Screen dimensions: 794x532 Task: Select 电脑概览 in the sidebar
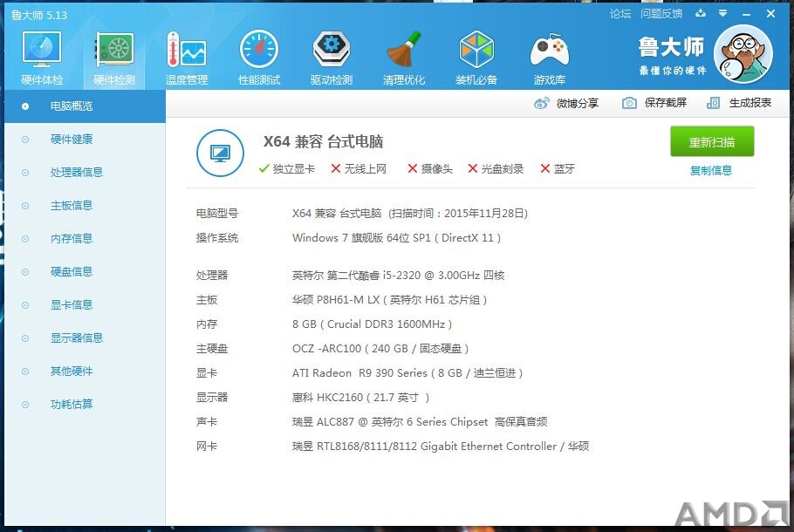pos(85,106)
